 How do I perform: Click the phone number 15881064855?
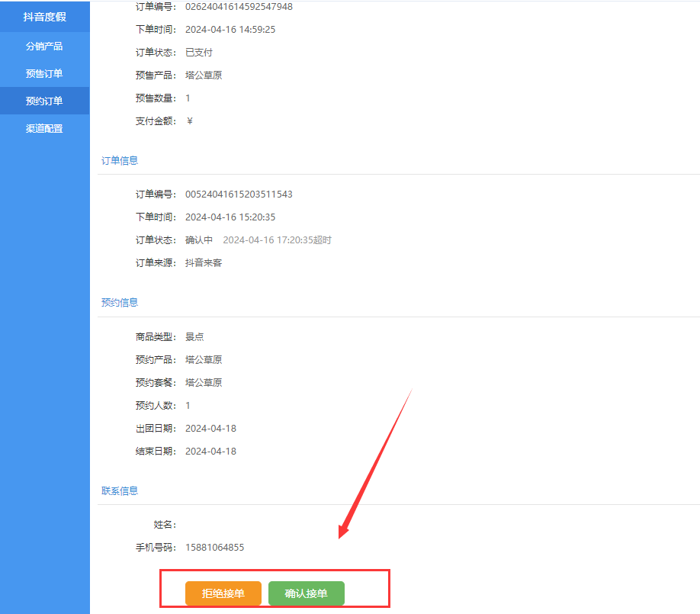pyautogui.click(x=214, y=548)
